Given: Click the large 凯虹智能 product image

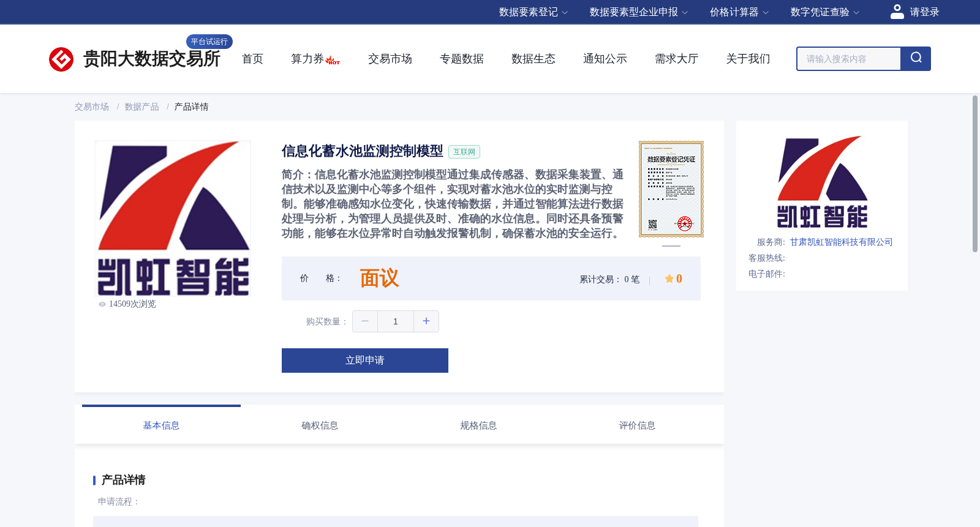Looking at the screenshot, I should pos(173,219).
